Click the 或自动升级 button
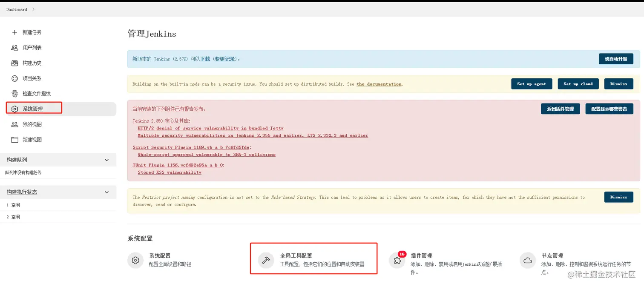 point(616,59)
